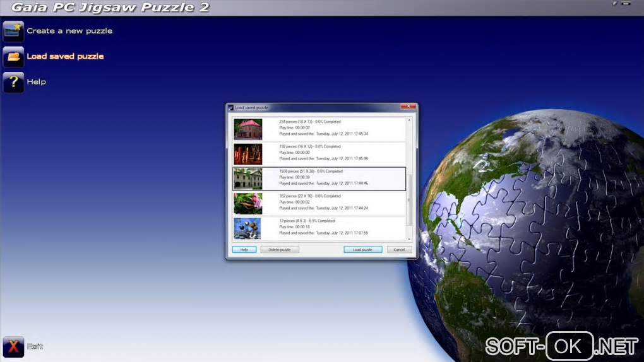
Task: Click the saved time 17:45:06 line
Action: point(324,158)
